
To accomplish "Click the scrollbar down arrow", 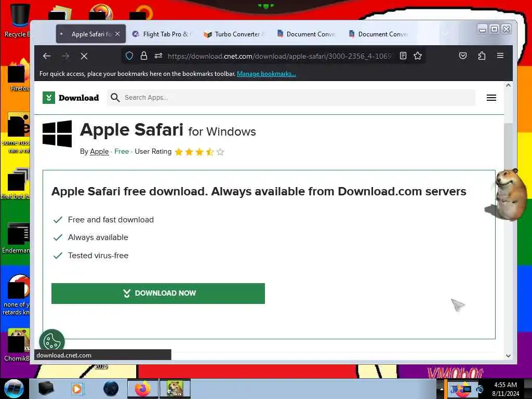I will (508, 356).
